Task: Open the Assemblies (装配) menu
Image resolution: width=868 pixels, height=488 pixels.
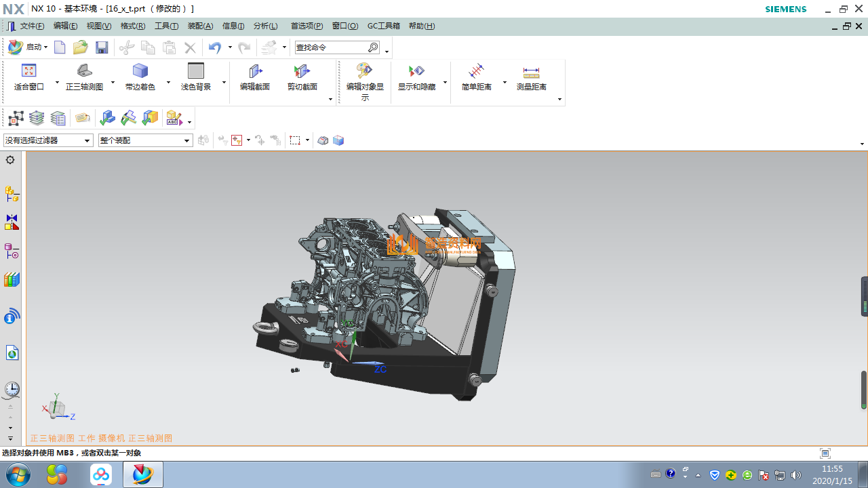Action: click(200, 26)
